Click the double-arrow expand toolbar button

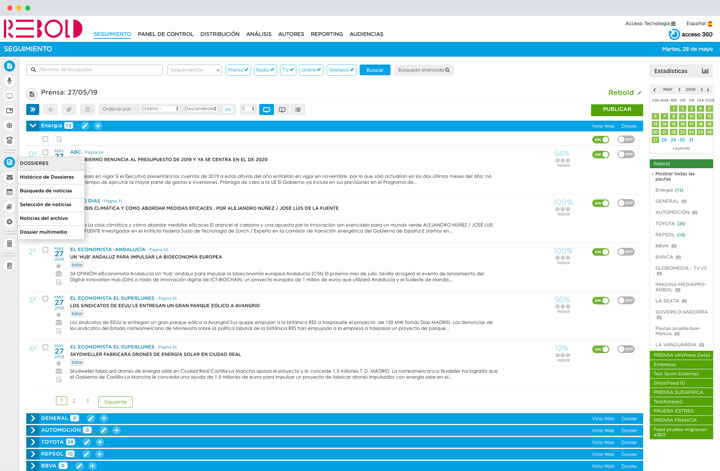point(33,109)
